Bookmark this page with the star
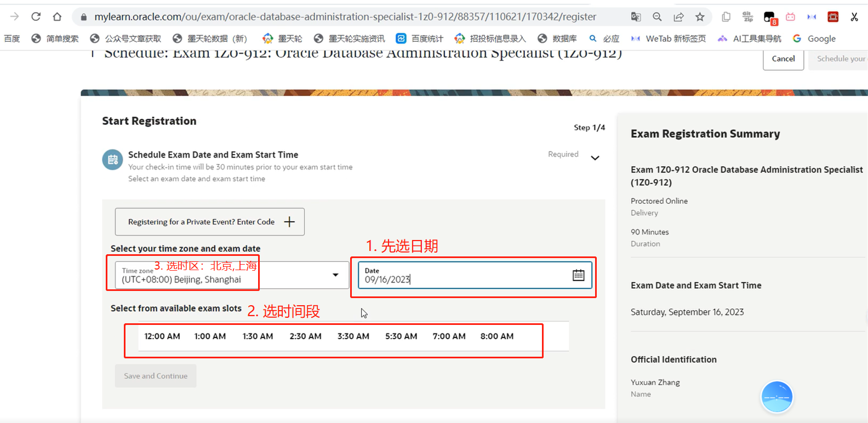The height and width of the screenshot is (423, 868). coord(700,17)
